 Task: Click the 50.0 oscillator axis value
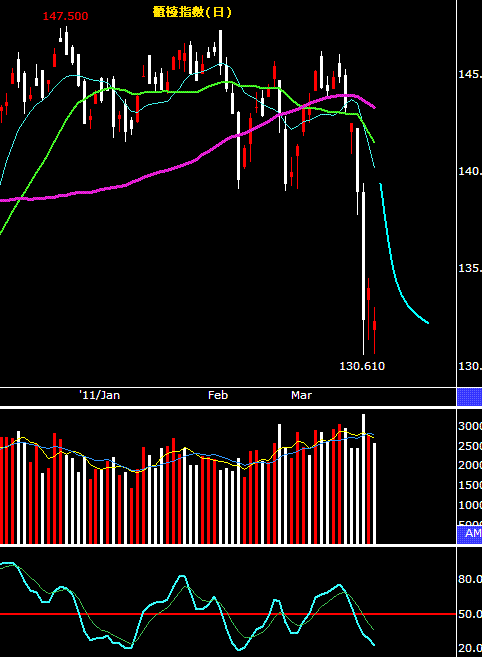tap(470, 614)
